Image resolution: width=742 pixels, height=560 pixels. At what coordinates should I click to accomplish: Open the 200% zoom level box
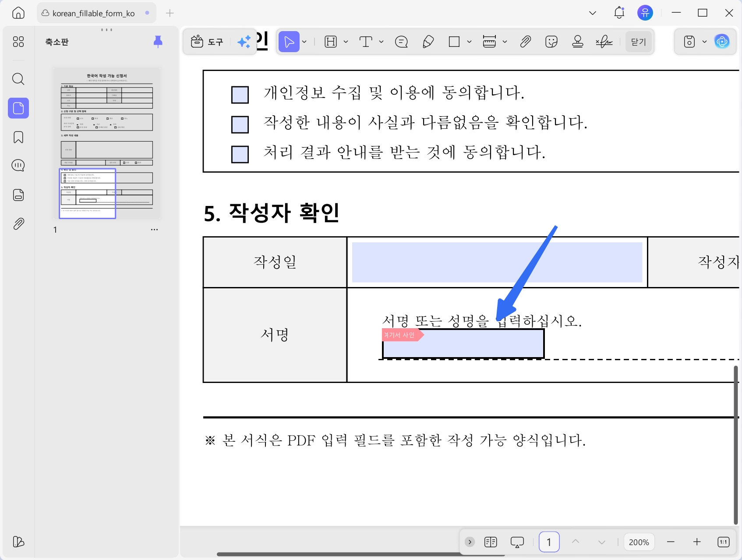[639, 542]
